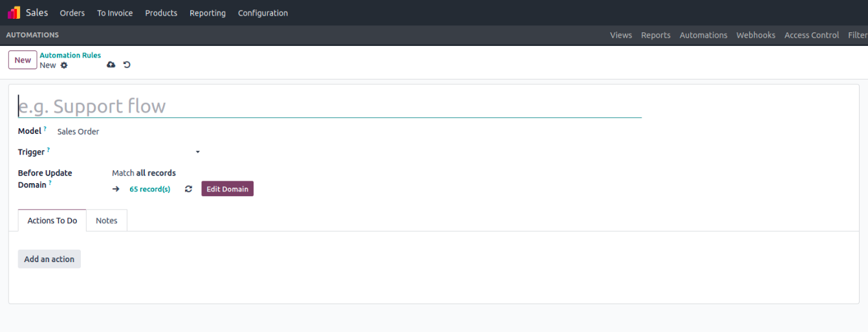Click the arrow icon before 65 record(s)
The height and width of the screenshot is (332, 868).
tap(116, 189)
